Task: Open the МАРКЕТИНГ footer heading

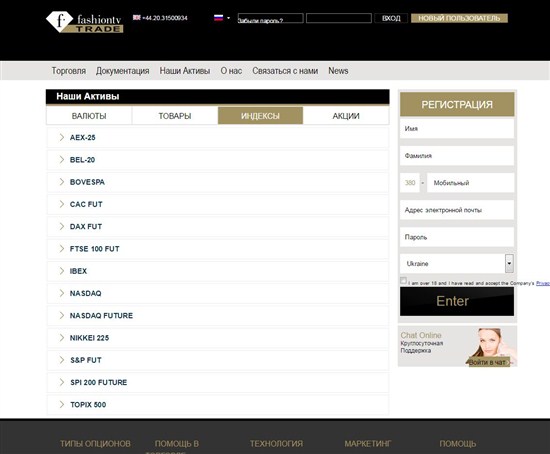Action: coord(368,444)
